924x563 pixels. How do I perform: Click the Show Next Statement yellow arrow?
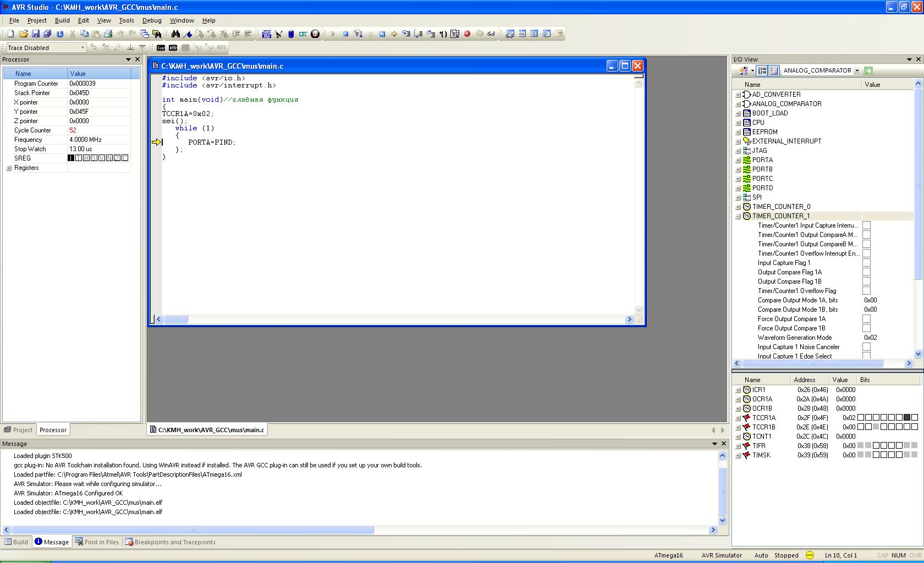coord(394,34)
